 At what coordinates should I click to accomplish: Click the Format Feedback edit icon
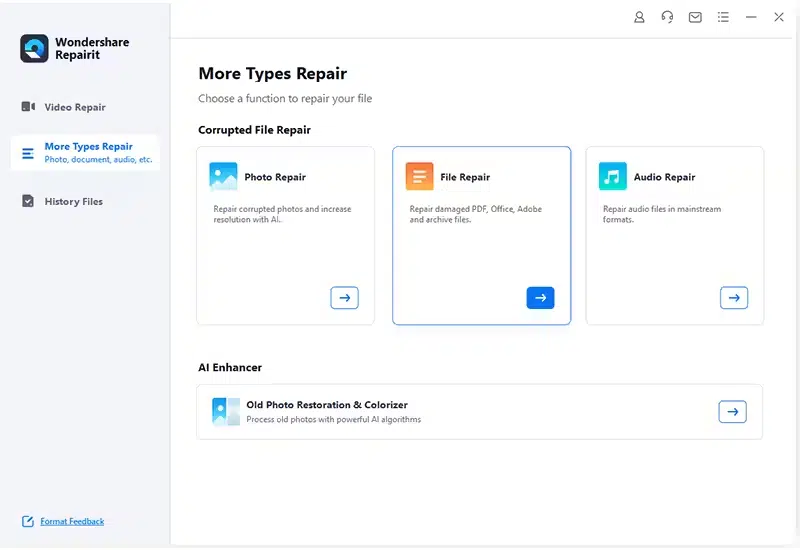coord(28,522)
